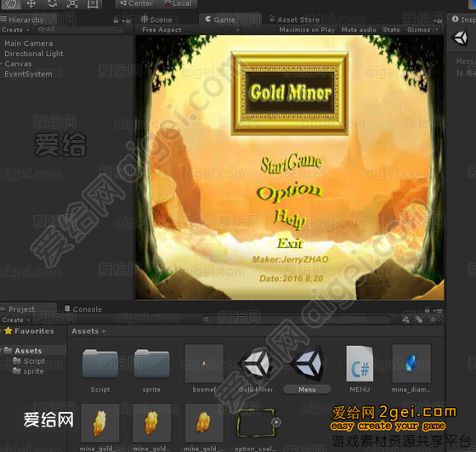Lock the Hierarchy panel with padlock icon
The image size is (476, 452).
116,20
